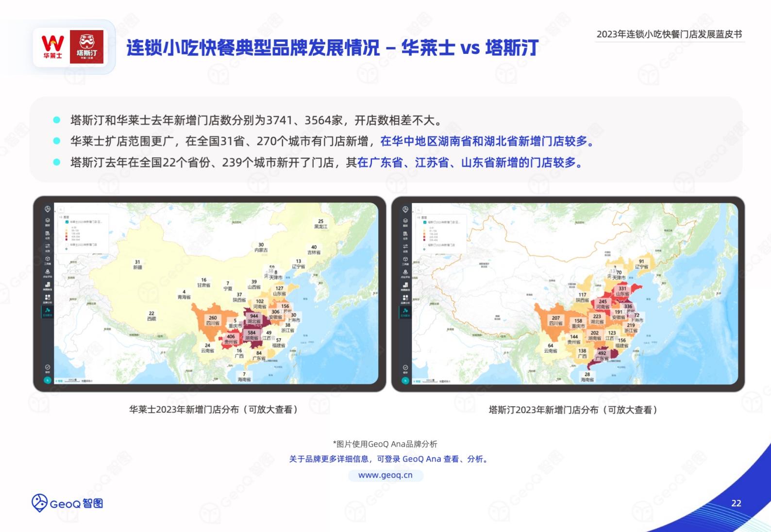Click the 31 新疆 label on 华莱士 map
This screenshot has height=532, width=771.
coord(137,265)
